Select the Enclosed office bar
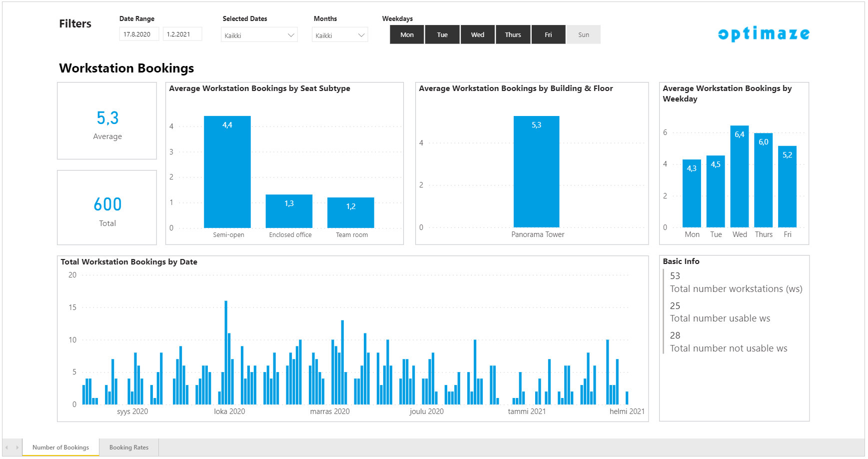 point(289,211)
